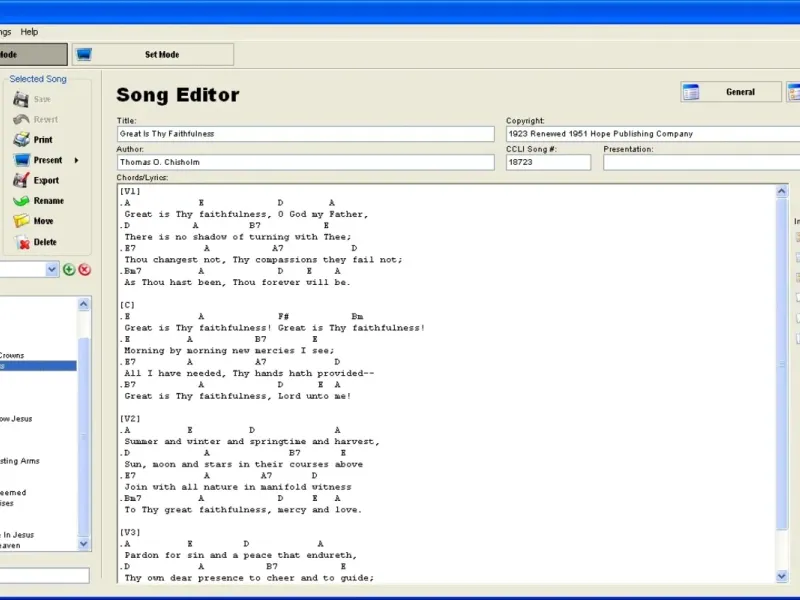Click the song list scroll up arrow
This screenshot has width=800, height=600.
(84, 305)
